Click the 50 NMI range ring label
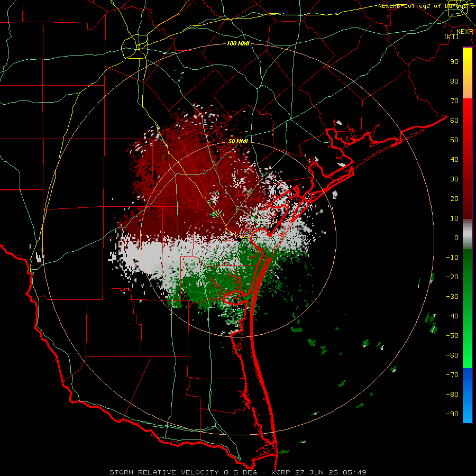This screenshot has width=476, height=476. (x=239, y=141)
